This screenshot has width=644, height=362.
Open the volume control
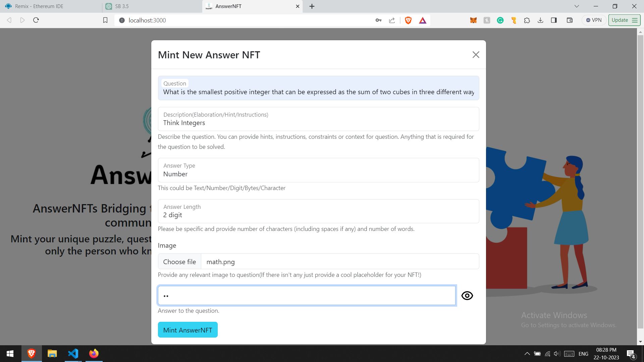(x=557, y=354)
